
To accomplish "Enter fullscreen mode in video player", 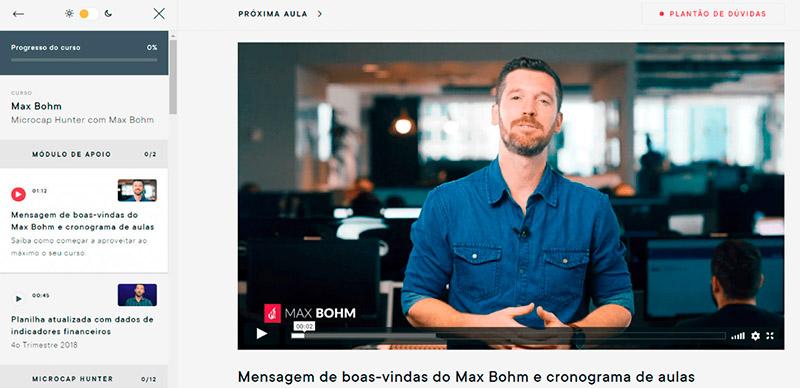I will (770, 335).
